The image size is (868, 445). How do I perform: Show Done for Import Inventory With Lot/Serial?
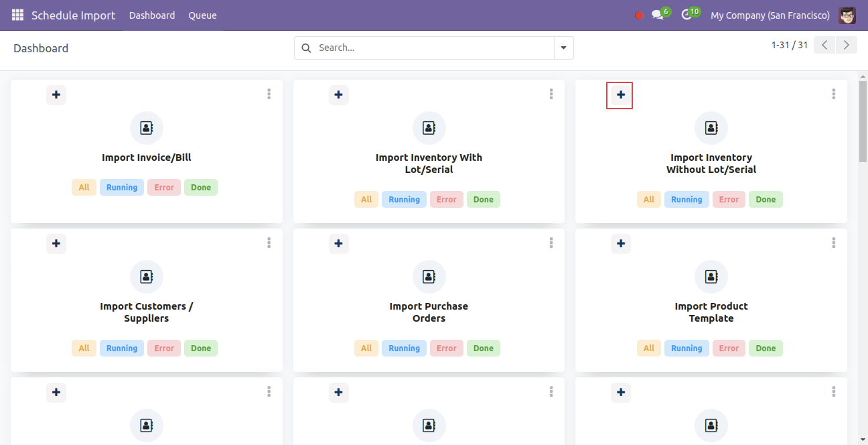(484, 200)
